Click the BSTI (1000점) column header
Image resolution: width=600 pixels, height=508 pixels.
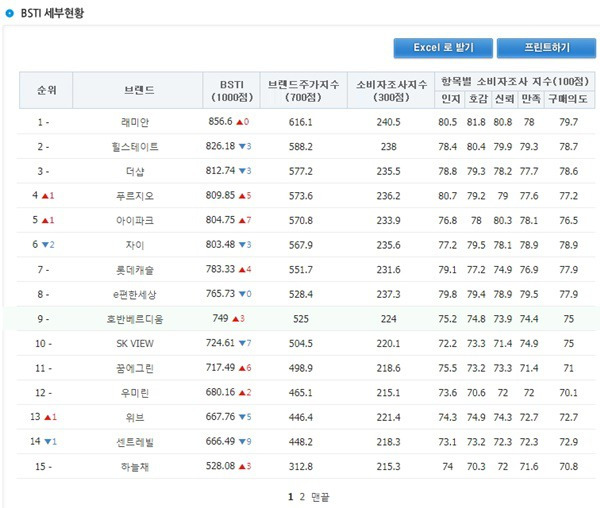coord(232,90)
